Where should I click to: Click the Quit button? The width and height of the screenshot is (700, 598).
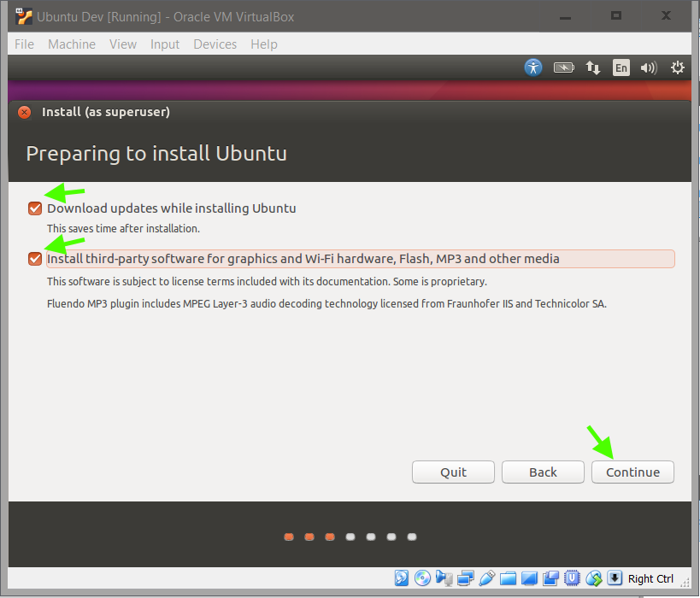[x=453, y=472]
